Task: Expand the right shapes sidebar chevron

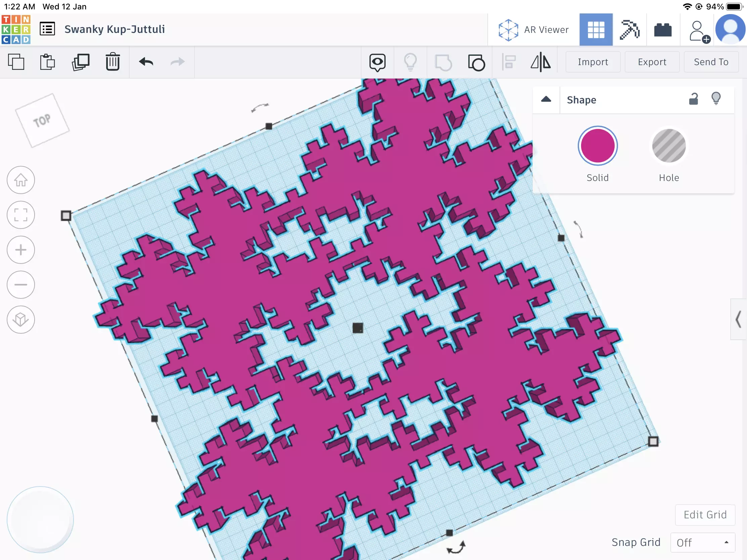Action: point(739,319)
